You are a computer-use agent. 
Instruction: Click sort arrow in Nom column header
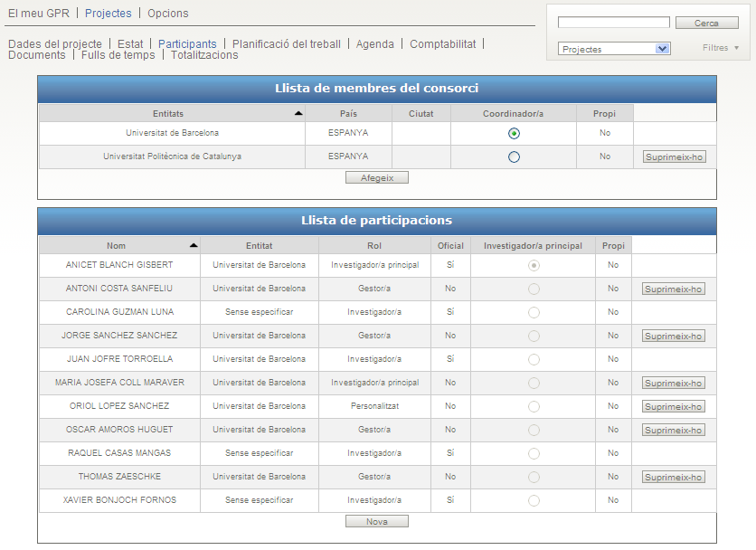click(194, 246)
